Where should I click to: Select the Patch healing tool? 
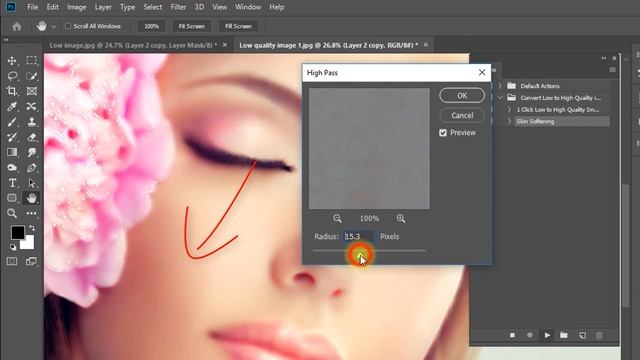pos(31,107)
